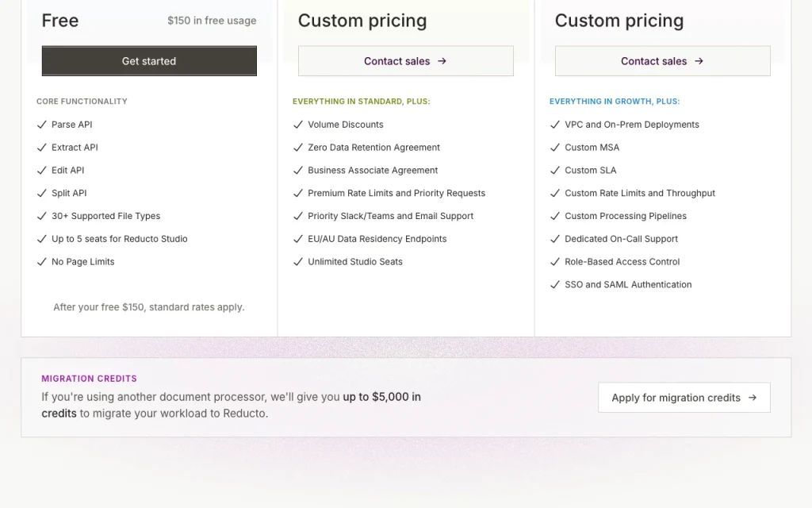Click checkmark beside Up to 5 seats
812x508 pixels.
tap(42, 238)
